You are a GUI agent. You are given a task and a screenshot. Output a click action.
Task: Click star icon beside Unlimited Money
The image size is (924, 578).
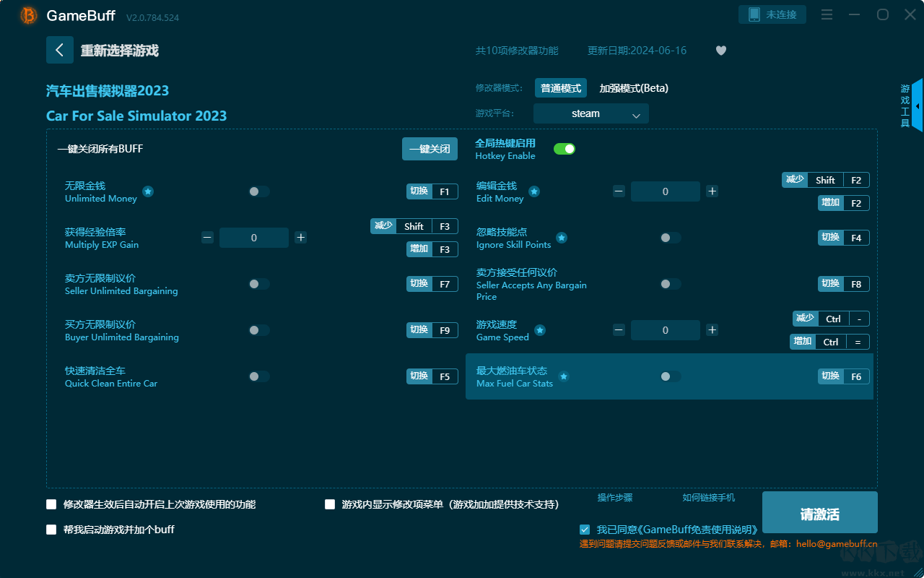pyautogui.click(x=148, y=191)
